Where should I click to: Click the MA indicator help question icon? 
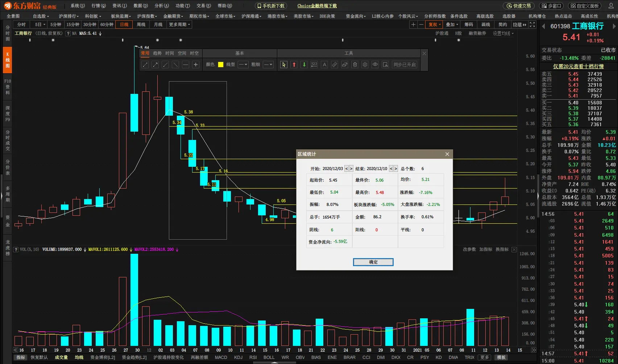(68, 33)
